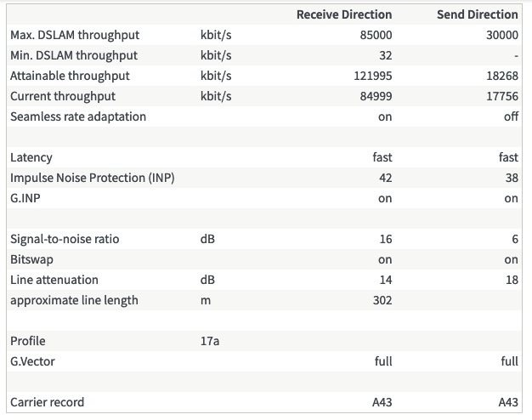Select the Signal-to-noise ratio label
Image resolution: width=532 pixels, height=420 pixels.
(x=65, y=239)
